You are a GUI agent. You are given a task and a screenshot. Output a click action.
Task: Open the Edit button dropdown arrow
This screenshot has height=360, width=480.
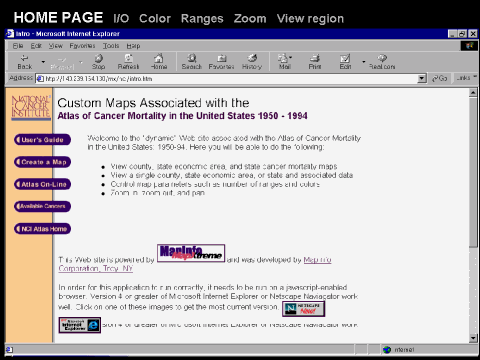pos(364,62)
